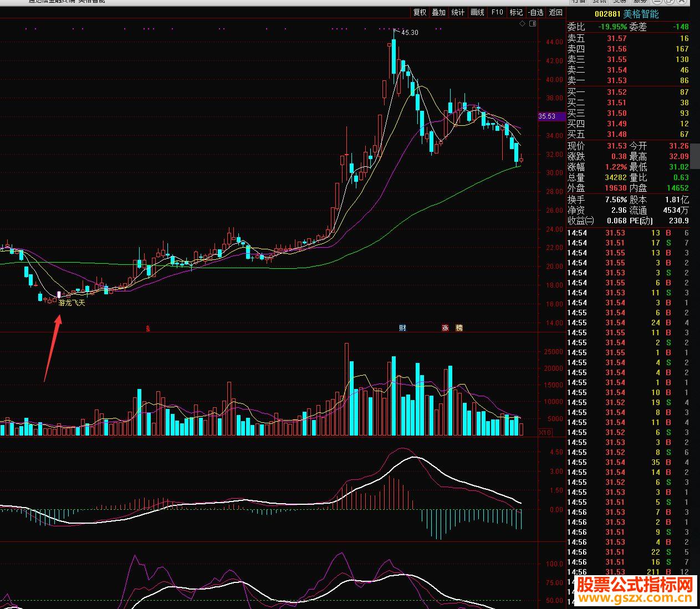The height and width of the screenshot is (609, 700).
Task: Click the 收益 0.068 value
Action: 616,221
